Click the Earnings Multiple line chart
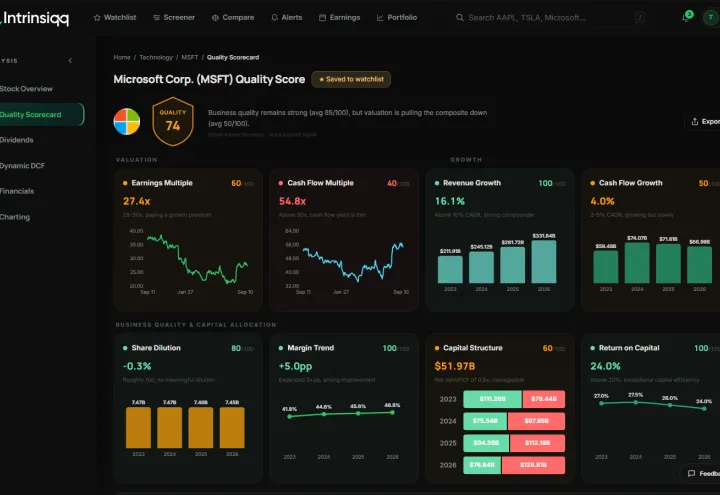 tap(197, 259)
